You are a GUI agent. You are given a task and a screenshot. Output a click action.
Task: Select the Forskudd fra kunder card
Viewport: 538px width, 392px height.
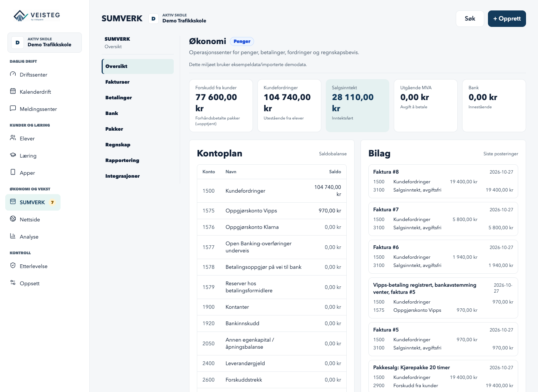coord(221,106)
